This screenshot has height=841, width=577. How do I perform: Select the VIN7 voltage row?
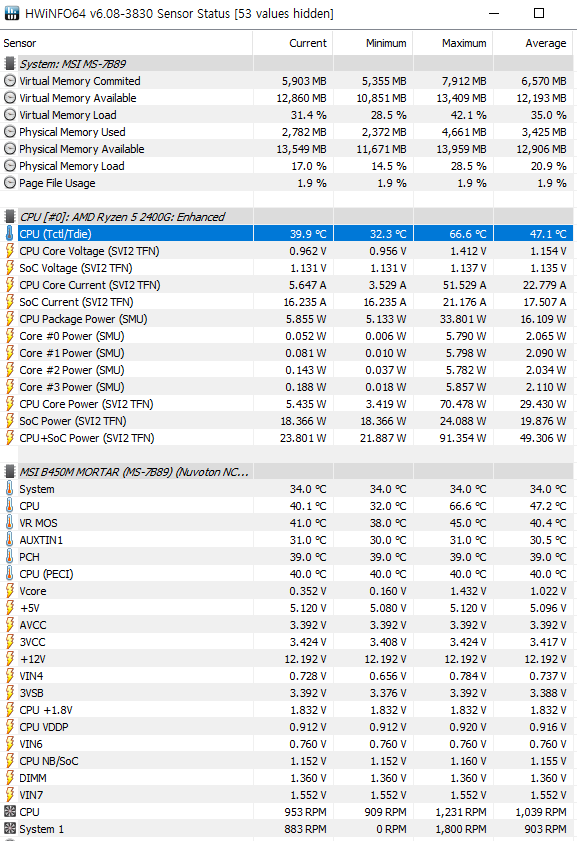click(x=287, y=795)
